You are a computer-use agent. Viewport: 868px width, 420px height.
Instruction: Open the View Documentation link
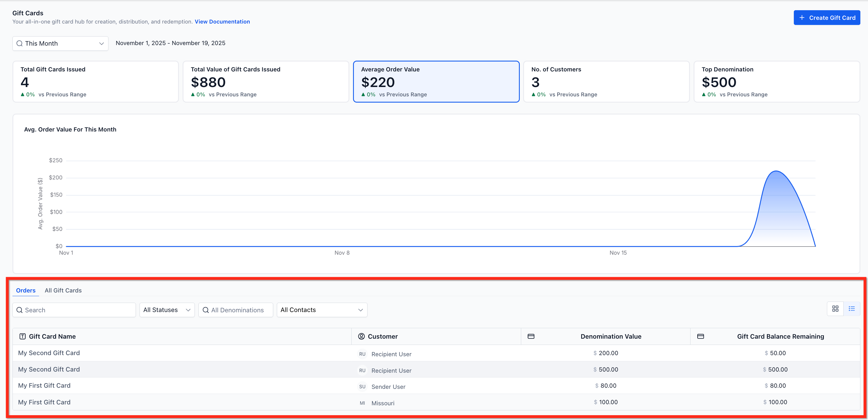point(222,22)
